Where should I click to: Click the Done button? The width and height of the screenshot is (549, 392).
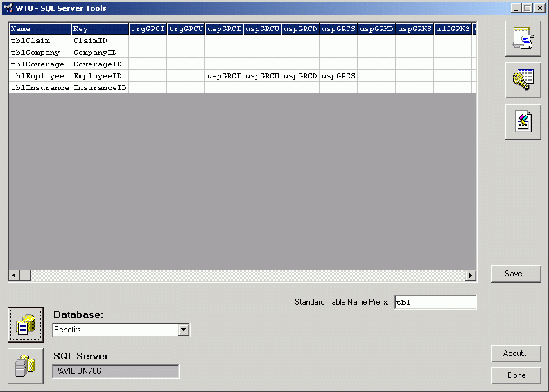coord(516,375)
